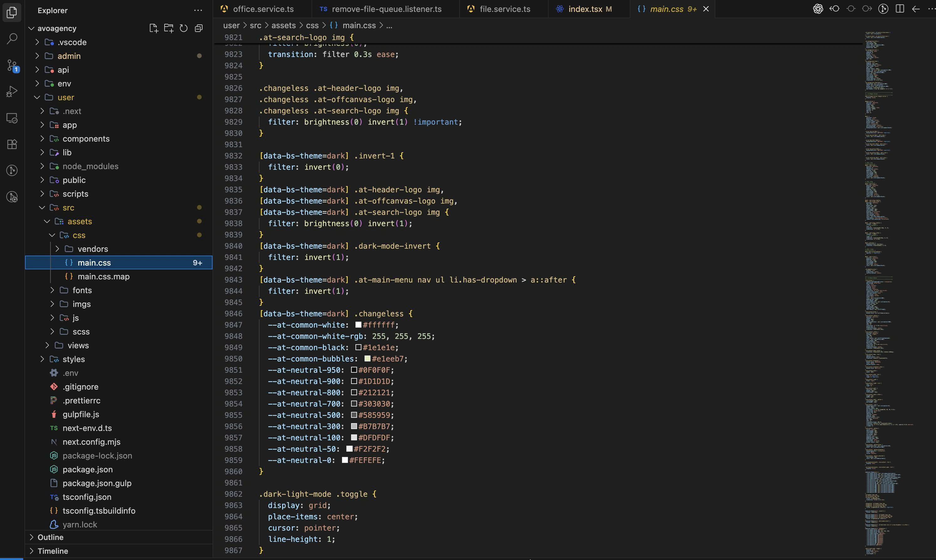This screenshot has height=560, width=936.
Task: Open the Git Graph activity bar icon
Action: (x=12, y=171)
